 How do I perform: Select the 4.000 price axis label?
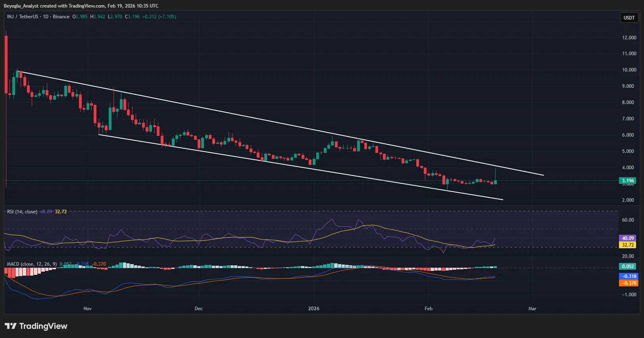coord(628,168)
